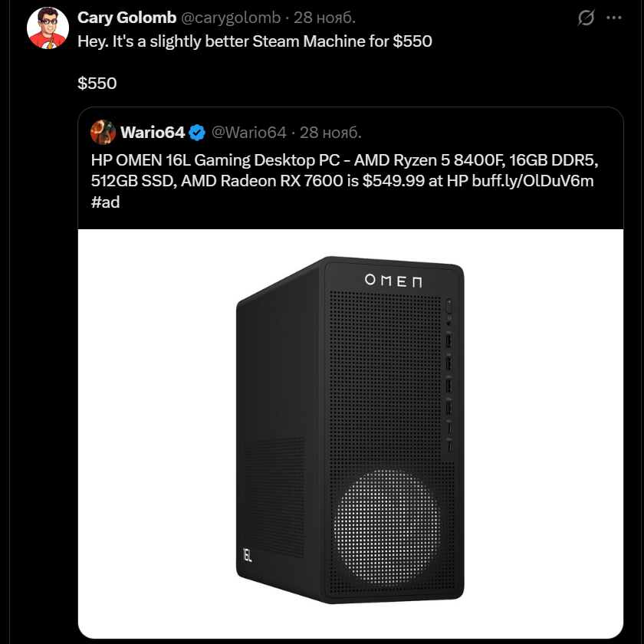
Task: Open the Cary Golomb display name
Action: (x=127, y=18)
